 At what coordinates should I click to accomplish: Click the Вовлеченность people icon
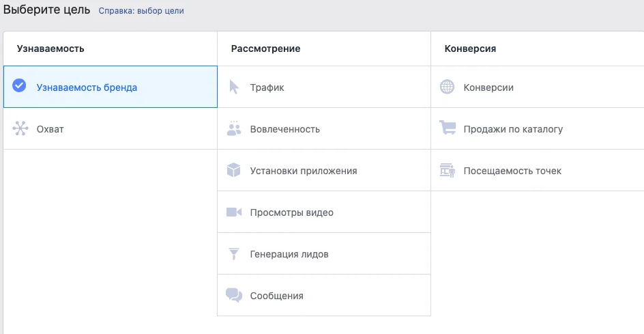coord(234,129)
